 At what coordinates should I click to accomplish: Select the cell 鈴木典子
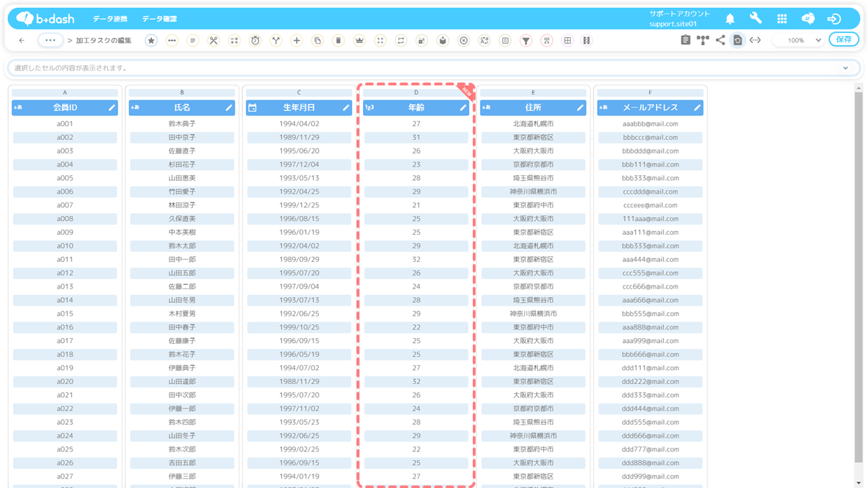[x=182, y=124]
